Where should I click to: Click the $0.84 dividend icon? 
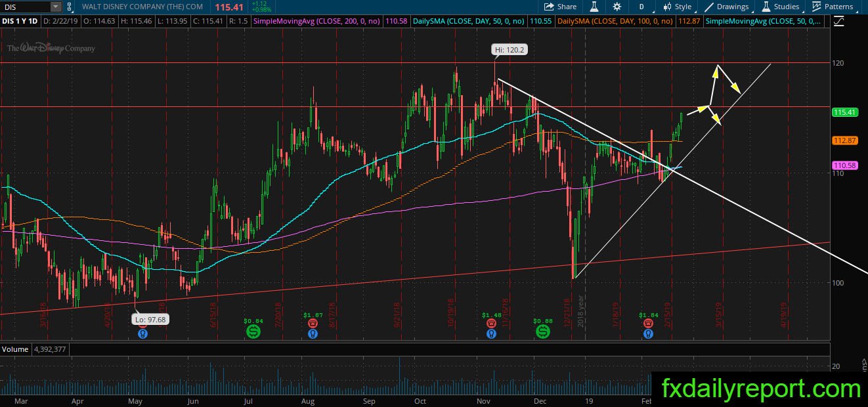pos(254,333)
